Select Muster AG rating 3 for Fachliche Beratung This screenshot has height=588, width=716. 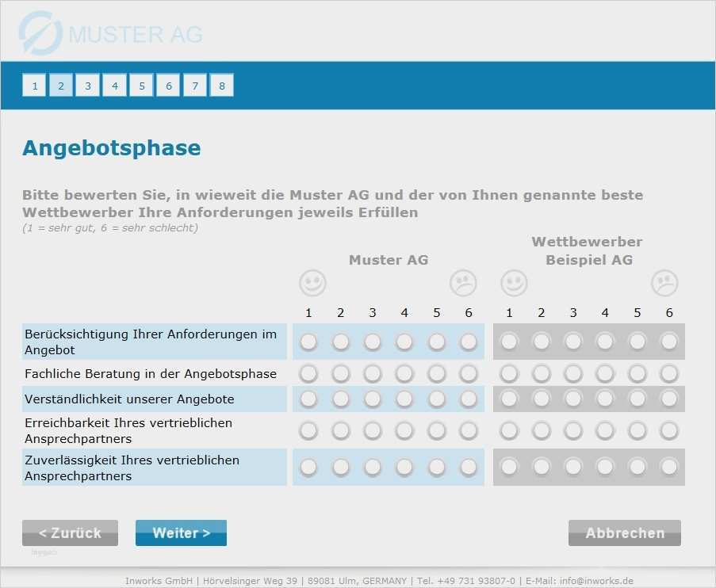(373, 373)
